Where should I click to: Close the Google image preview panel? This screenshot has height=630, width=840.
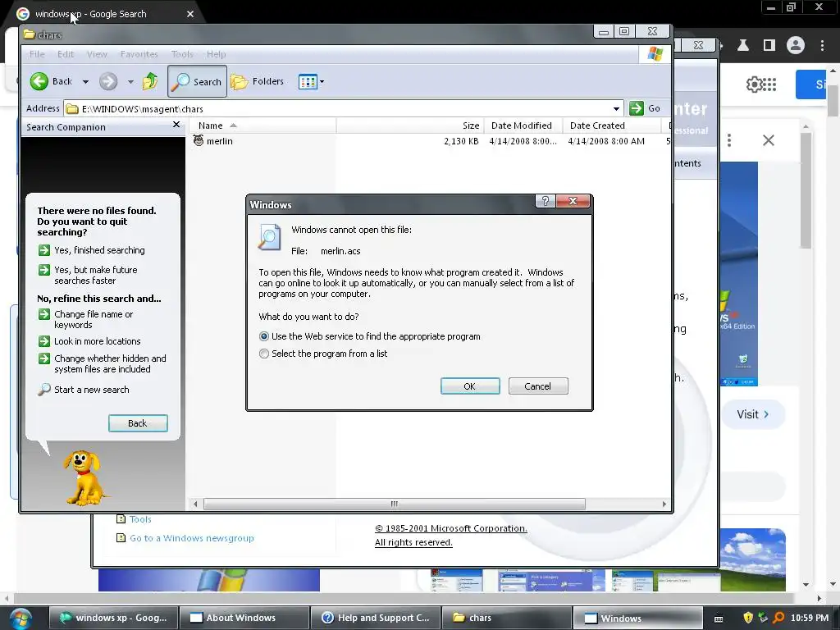tap(768, 140)
